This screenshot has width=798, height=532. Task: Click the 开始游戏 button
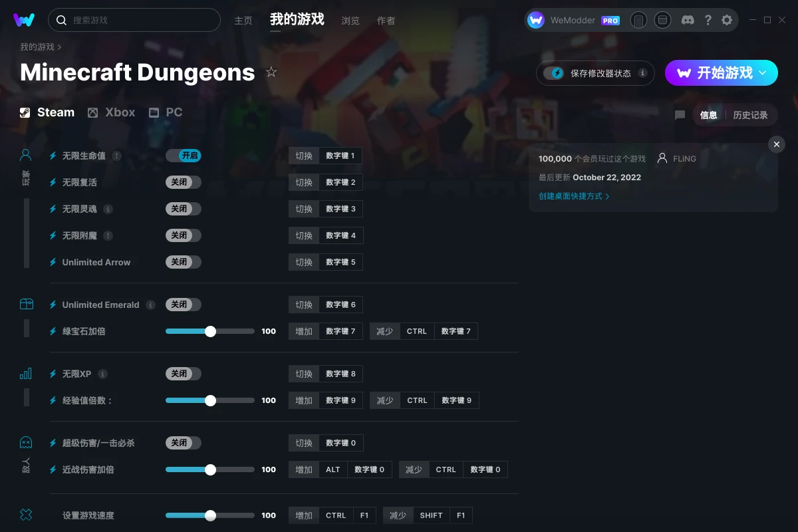pos(722,72)
